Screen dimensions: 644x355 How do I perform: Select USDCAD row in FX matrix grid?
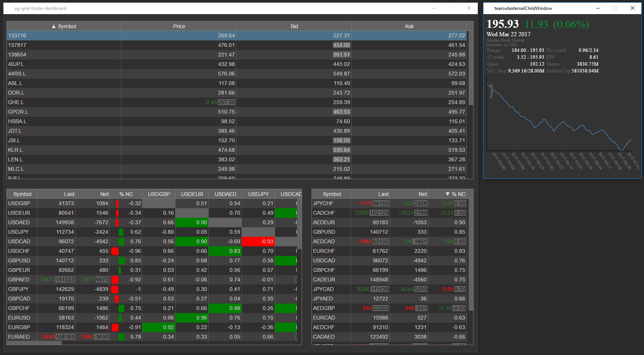point(152,241)
